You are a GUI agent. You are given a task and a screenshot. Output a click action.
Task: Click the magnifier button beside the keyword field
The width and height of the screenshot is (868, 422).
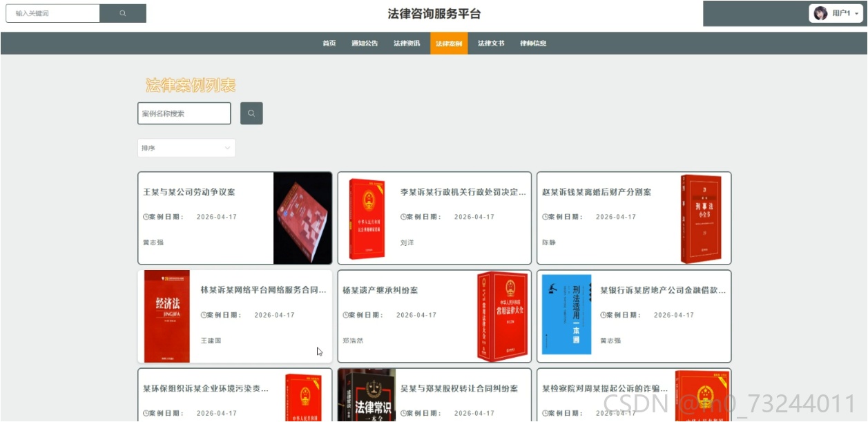click(123, 13)
